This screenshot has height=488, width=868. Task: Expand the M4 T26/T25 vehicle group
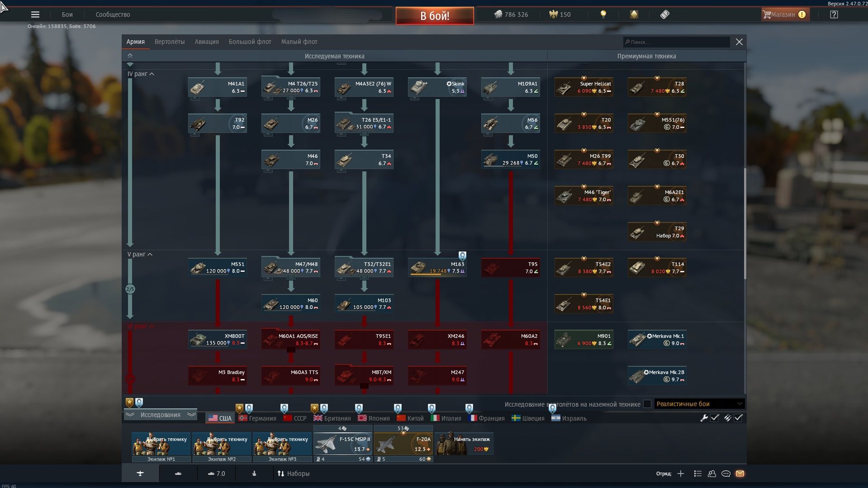coord(291,97)
